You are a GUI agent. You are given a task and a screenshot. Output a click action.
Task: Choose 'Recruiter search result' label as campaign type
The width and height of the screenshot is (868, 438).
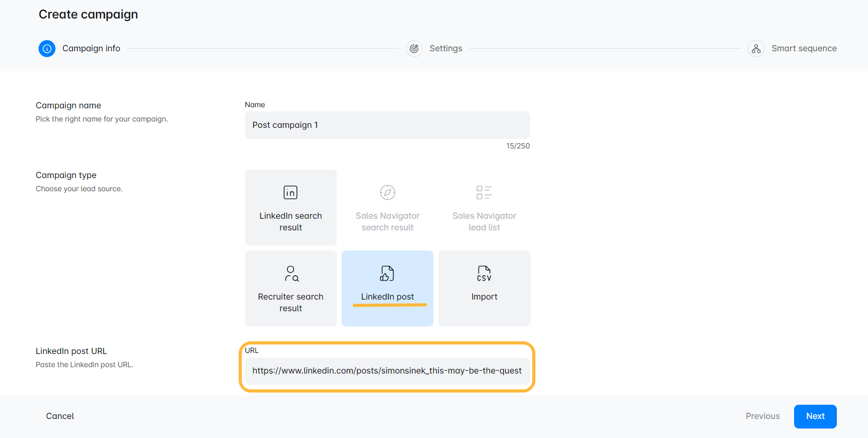[x=290, y=302]
